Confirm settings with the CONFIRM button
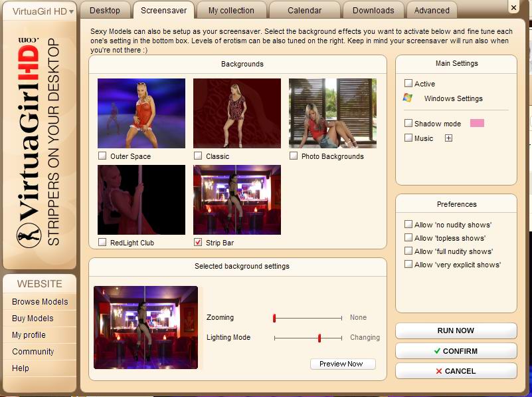532x397 pixels. pos(456,351)
